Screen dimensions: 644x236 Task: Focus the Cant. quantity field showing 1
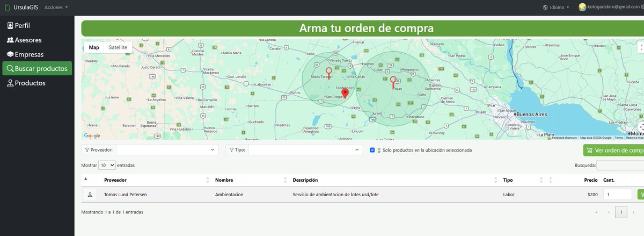click(618, 195)
